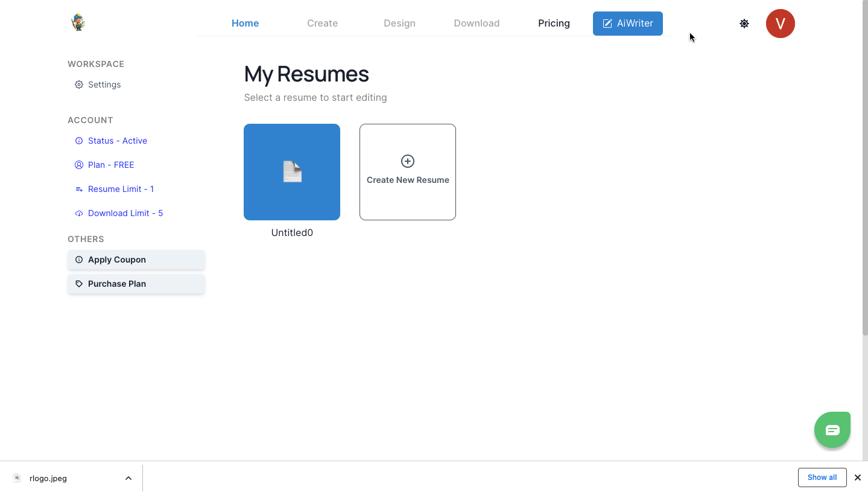Screen dimensions: 868x495
Task: Expand the rlogo.jpeg download chevron
Action: (x=128, y=477)
